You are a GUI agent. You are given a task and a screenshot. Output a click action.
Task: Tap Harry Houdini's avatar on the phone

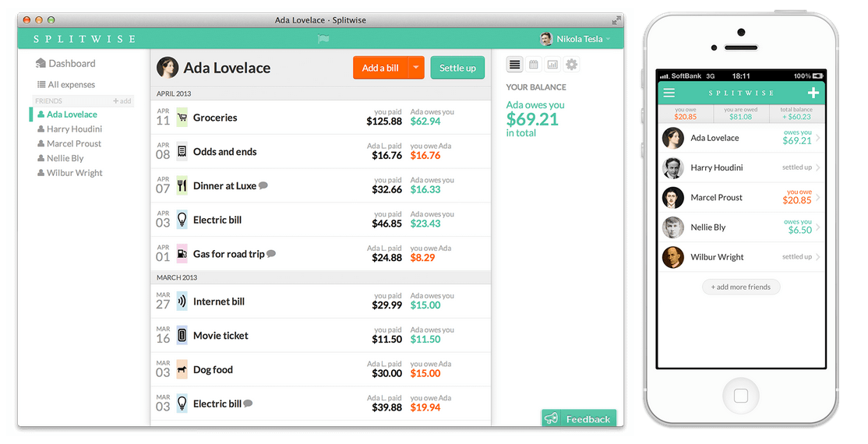(673, 167)
